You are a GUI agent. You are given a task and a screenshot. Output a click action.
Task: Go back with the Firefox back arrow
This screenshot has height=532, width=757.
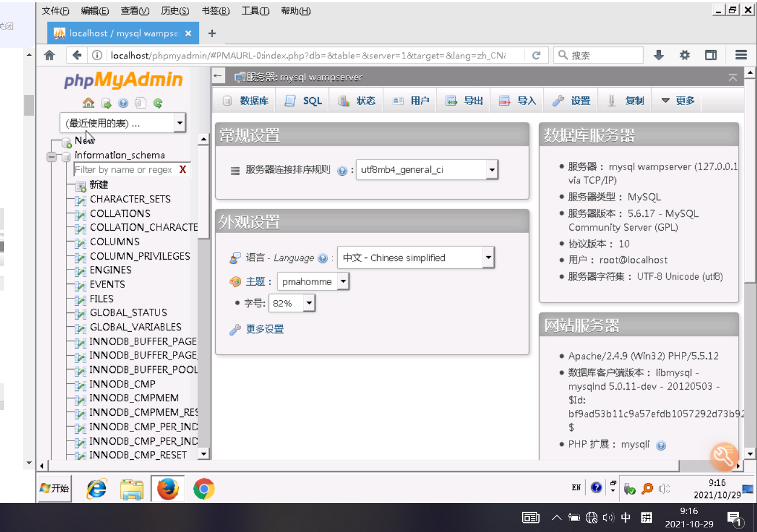[x=77, y=55]
